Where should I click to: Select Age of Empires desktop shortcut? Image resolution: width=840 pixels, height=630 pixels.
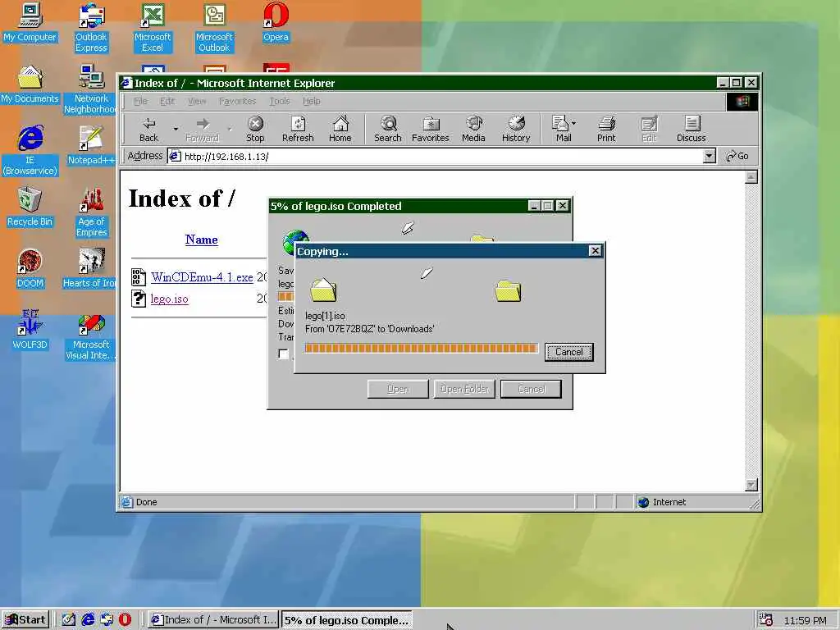pos(91,212)
